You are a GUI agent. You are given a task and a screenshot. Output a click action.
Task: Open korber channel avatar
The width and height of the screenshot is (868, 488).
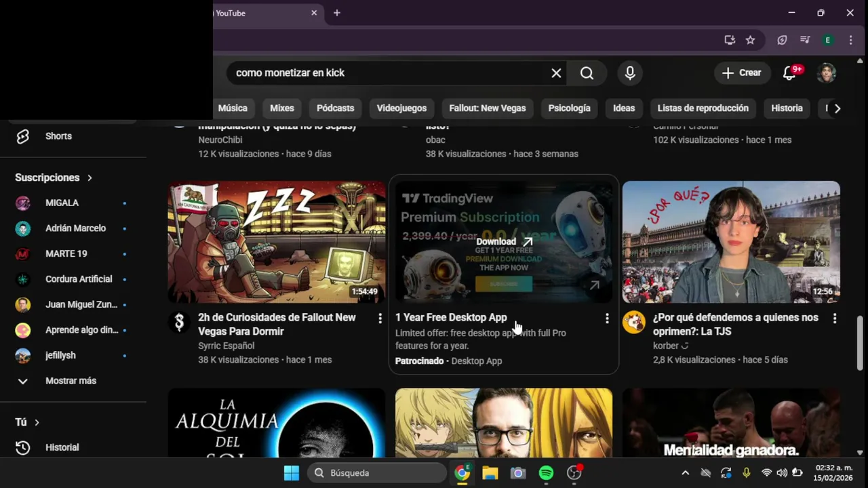pyautogui.click(x=634, y=323)
